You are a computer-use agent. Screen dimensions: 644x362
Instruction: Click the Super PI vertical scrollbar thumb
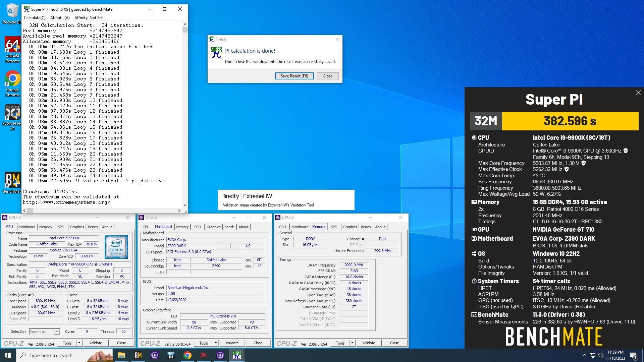click(x=185, y=30)
